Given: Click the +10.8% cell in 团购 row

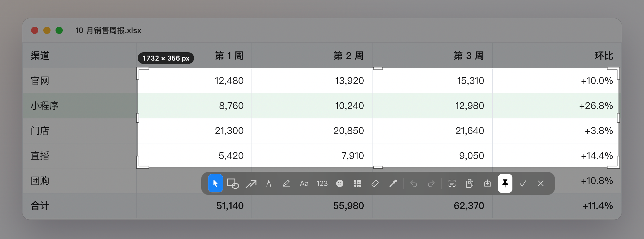Looking at the screenshot, I should click(597, 181).
